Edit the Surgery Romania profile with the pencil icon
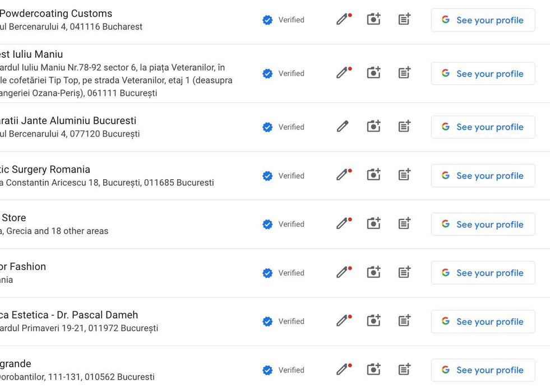Image resolution: width=550 pixels, height=392 pixels. (x=343, y=175)
